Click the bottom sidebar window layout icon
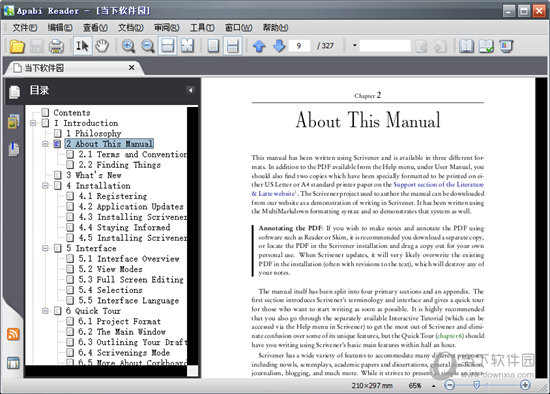Screen dimensions: 550x394 point(13,363)
